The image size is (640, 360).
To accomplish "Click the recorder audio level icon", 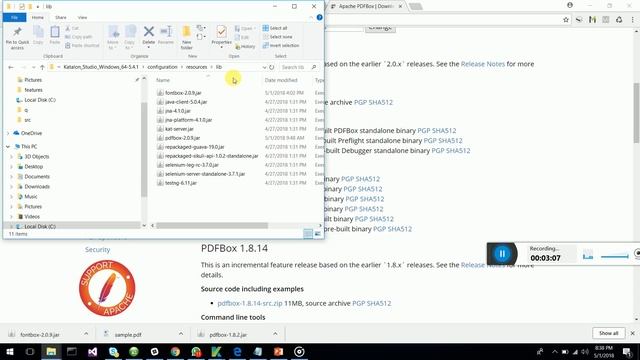I will [x=588, y=255].
